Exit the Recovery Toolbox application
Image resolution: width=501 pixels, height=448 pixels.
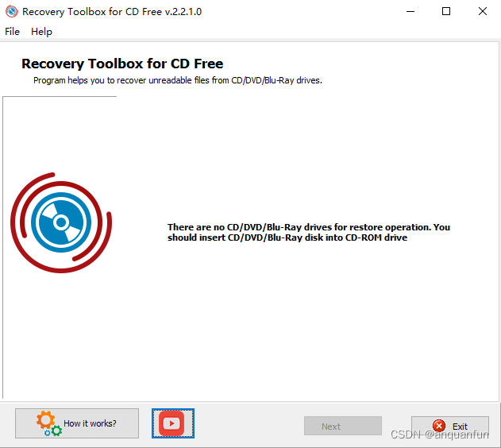tap(450, 426)
